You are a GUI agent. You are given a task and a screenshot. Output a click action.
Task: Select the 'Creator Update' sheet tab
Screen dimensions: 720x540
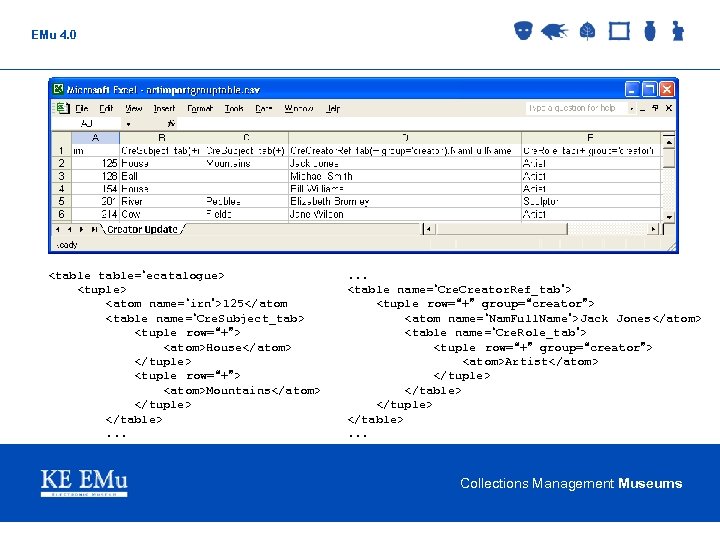point(142,229)
